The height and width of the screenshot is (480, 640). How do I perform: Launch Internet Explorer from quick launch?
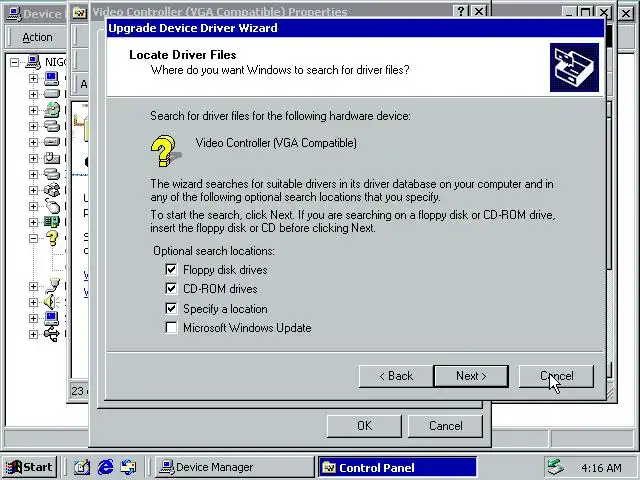coord(105,467)
